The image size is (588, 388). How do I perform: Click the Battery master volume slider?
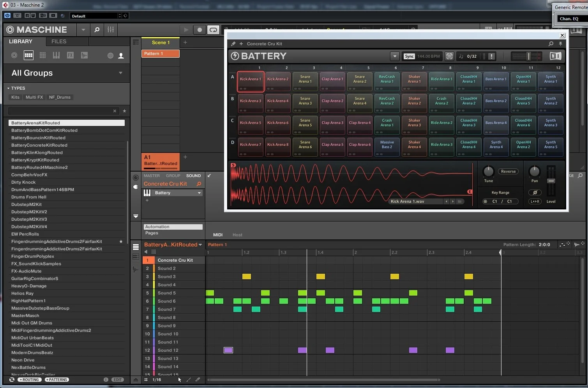pos(526,56)
